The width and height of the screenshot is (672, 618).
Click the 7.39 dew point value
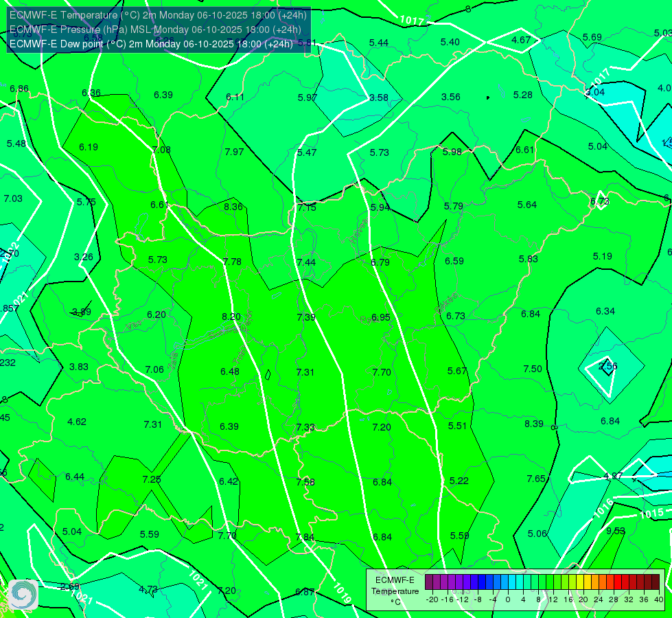pos(306,317)
